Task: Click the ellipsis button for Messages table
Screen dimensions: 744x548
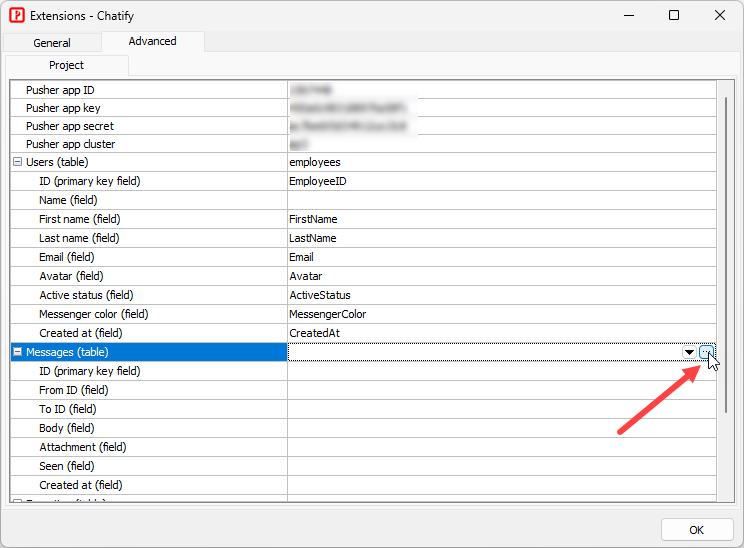Action: (x=707, y=352)
